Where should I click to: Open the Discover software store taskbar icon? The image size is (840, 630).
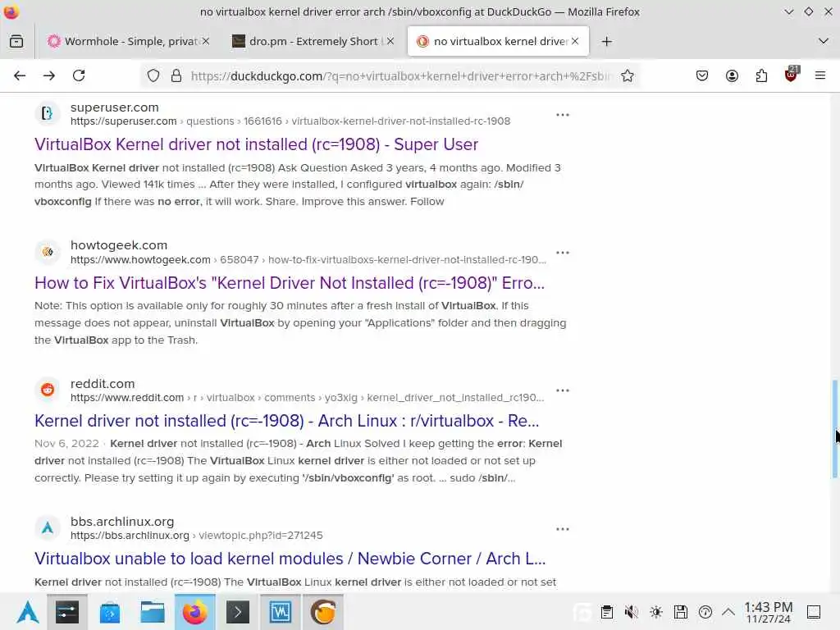(x=110, y=612)
